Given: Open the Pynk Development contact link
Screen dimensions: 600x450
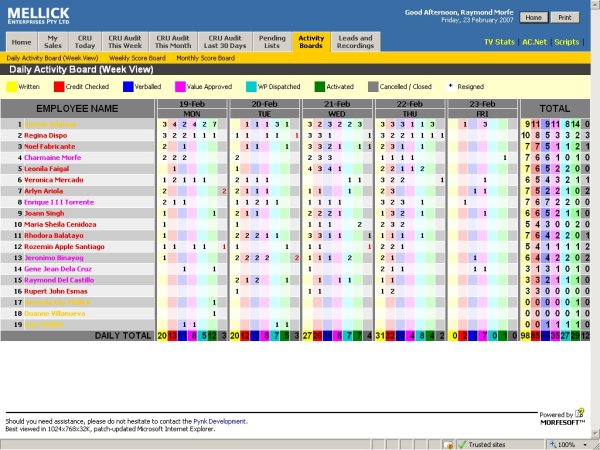Looking at the screenshot, I should click(220, 421).
